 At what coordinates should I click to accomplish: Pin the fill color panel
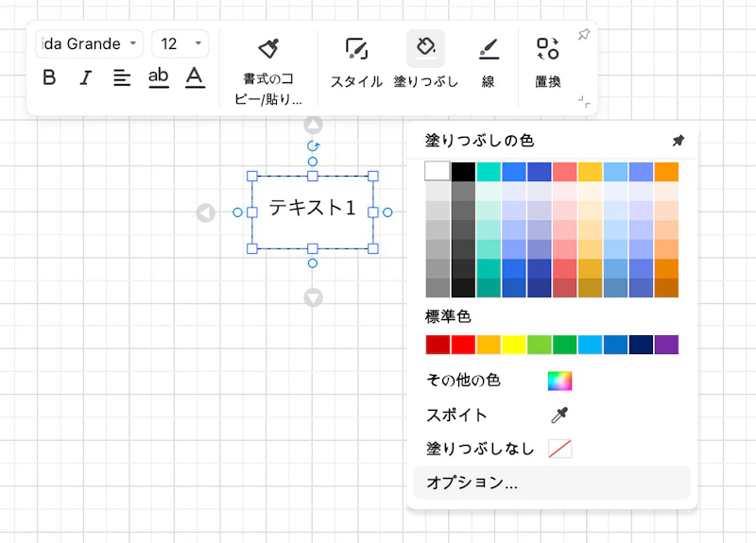pos(678,141)
